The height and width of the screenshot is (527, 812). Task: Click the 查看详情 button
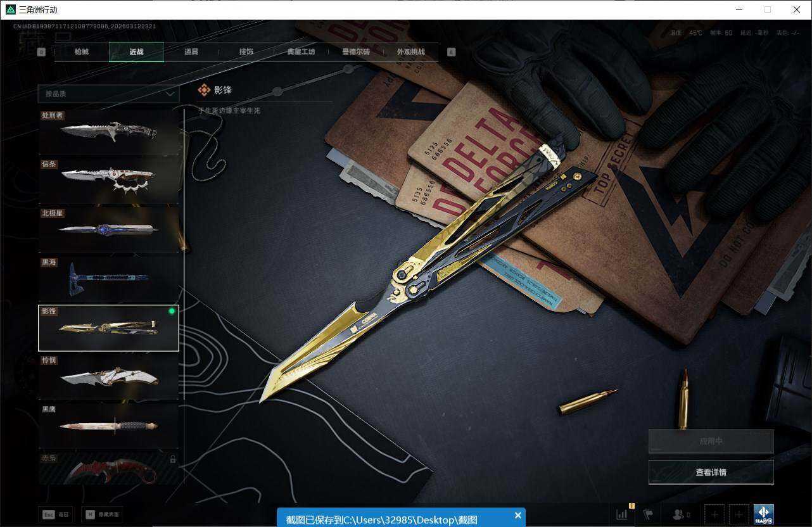711,472
